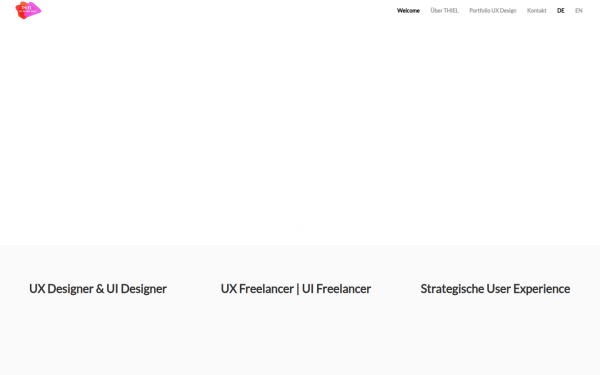Jump to content using the hero down arrow
The width and height of the screenshot is (600, 375).
297,224
